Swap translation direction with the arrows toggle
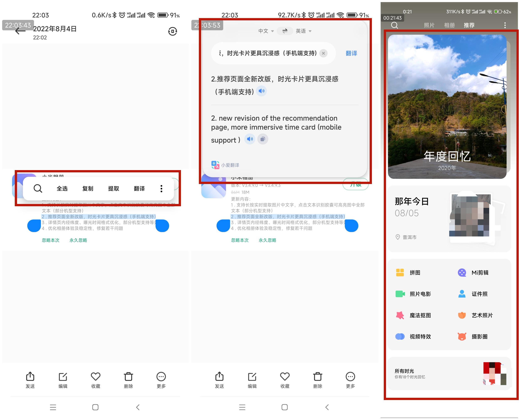The image size is (520, 420). 285,31
